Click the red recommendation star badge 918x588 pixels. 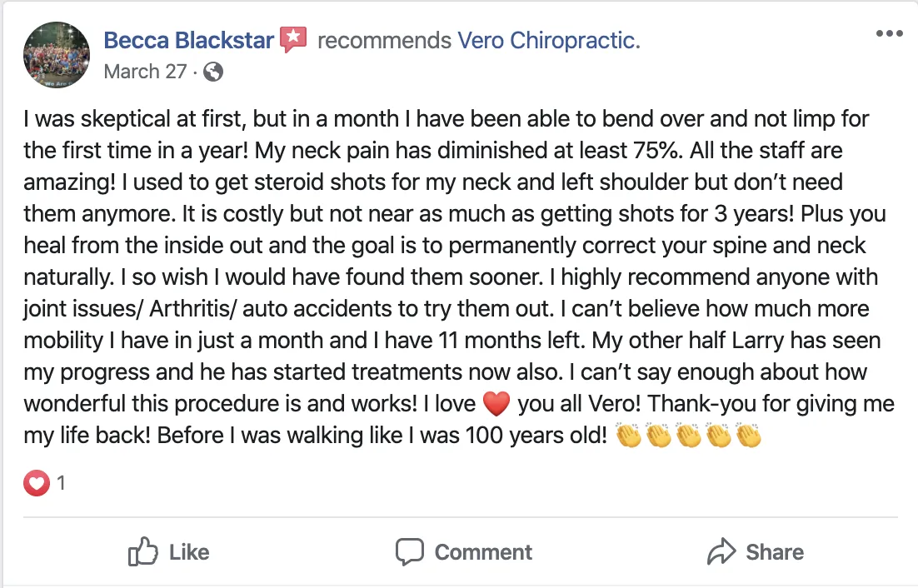[x=293, y=39]
